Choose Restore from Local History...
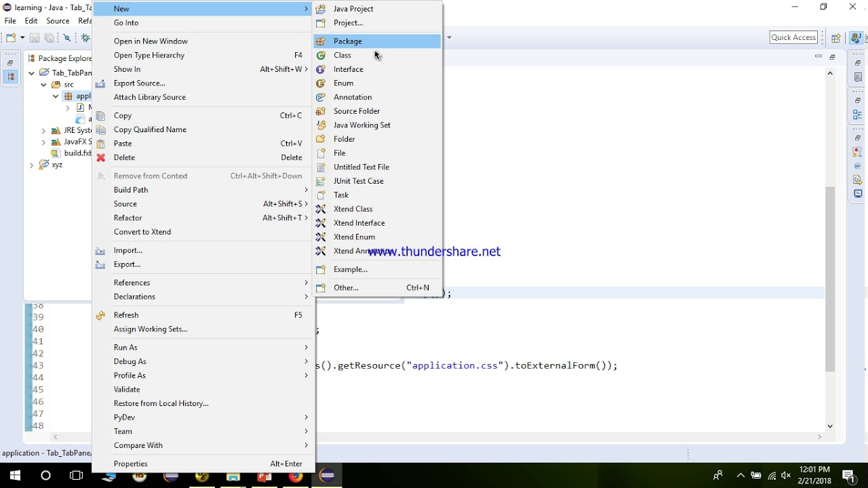 203,404
